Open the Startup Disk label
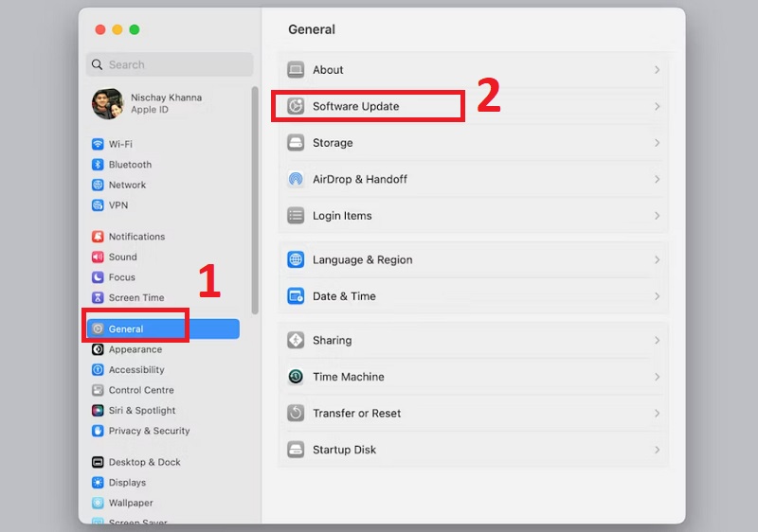 coord(344,450)
